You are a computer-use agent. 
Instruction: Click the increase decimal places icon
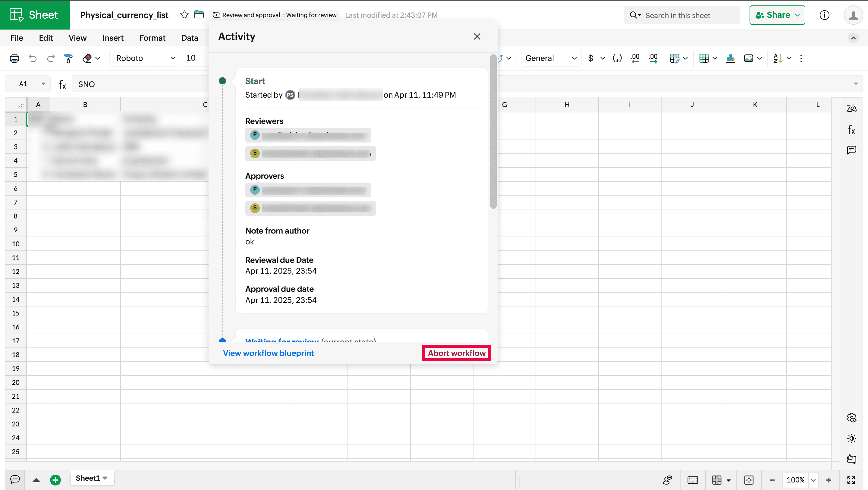[653, 58]
